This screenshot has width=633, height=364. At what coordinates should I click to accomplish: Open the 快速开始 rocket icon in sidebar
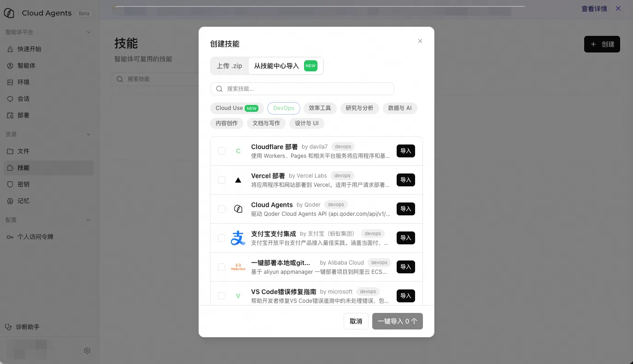(10, 49)
